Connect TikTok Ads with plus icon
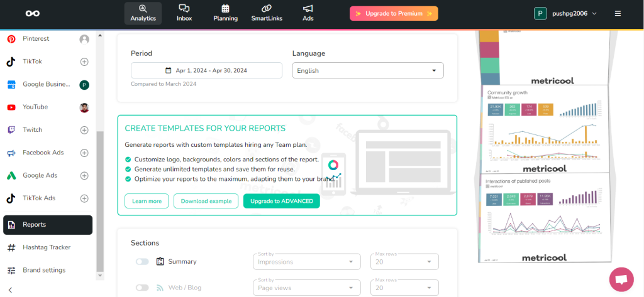This screenshot has width=644, height=297. tap(84, 198)
